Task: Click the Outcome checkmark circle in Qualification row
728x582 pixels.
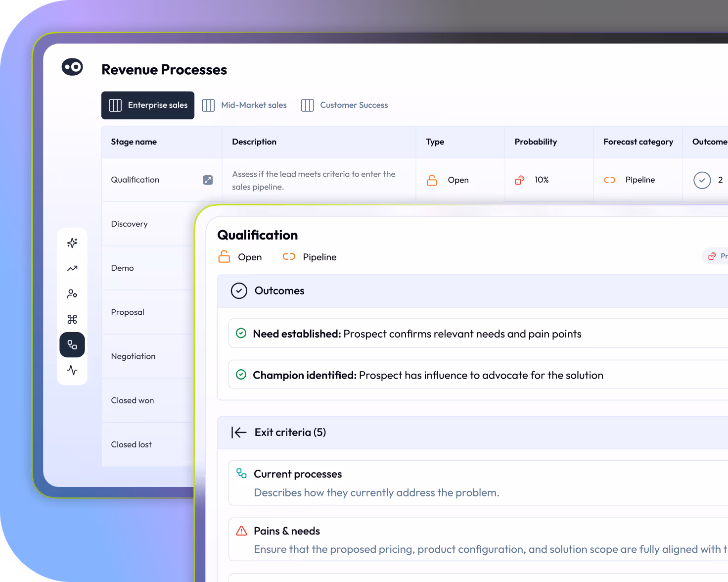Action: pyautogui.click(x=702, y=180)
